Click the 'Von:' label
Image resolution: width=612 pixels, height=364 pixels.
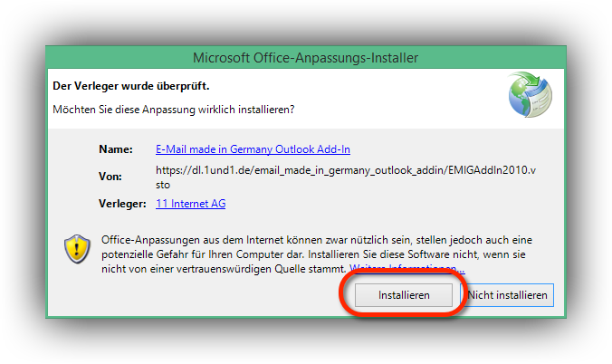[110, 177]
